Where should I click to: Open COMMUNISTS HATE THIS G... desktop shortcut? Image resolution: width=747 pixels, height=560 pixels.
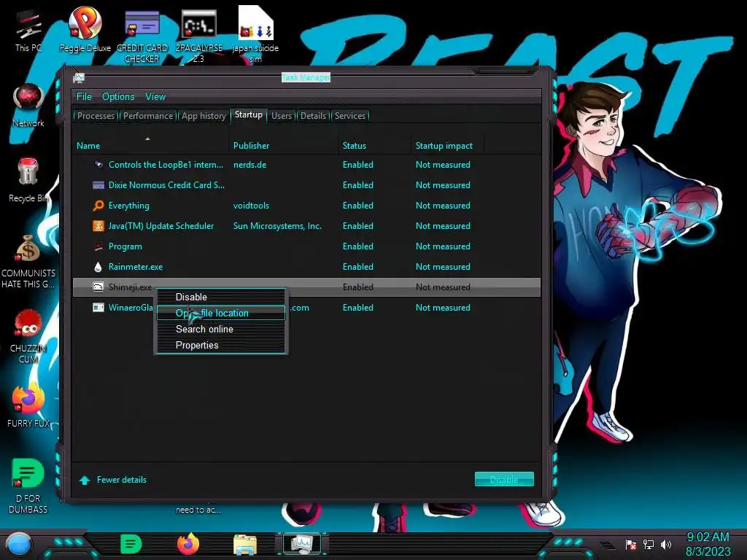[x=28, y=262]
